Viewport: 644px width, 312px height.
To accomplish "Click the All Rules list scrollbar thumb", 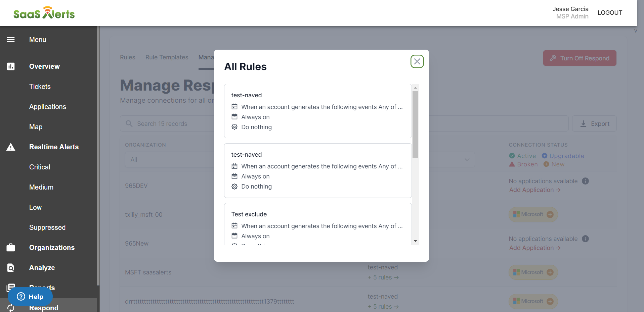I will pyautogui.click(x=415, y=124).
